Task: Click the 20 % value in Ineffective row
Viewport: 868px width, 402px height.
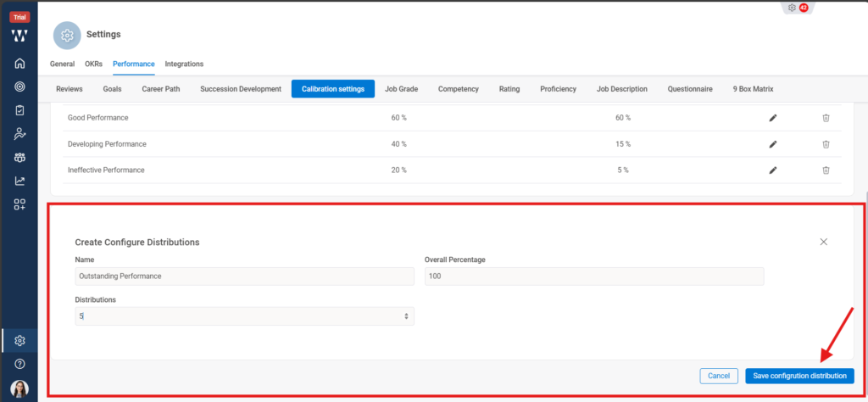Action: click(x=398, y=170)
